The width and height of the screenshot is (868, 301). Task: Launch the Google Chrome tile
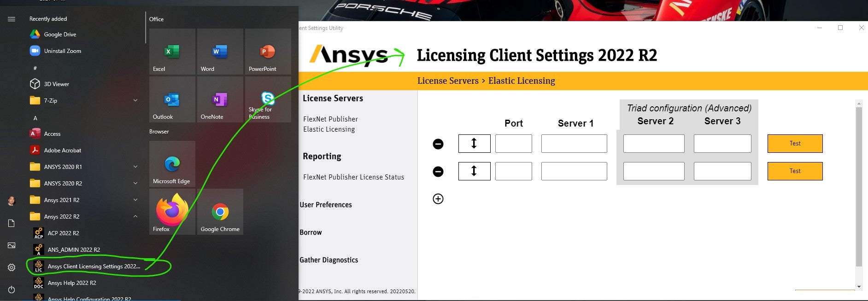220,212
